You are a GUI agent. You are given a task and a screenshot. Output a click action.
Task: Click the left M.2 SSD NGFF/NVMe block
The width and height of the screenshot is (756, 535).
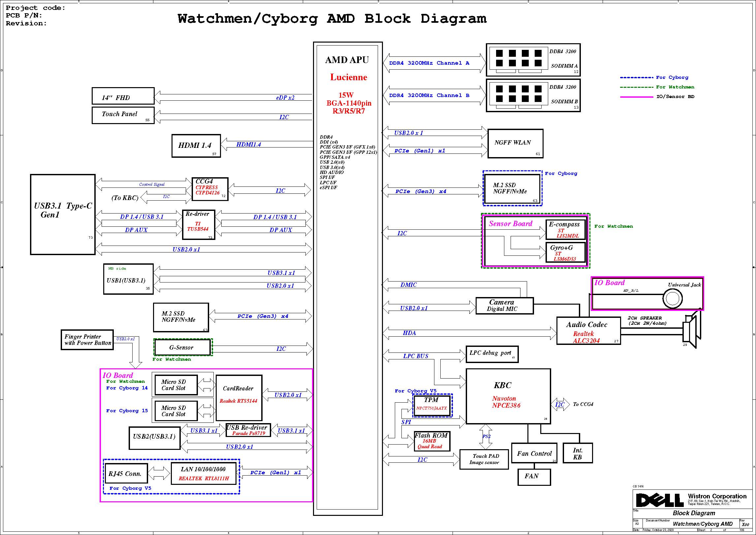coord(181,318)
